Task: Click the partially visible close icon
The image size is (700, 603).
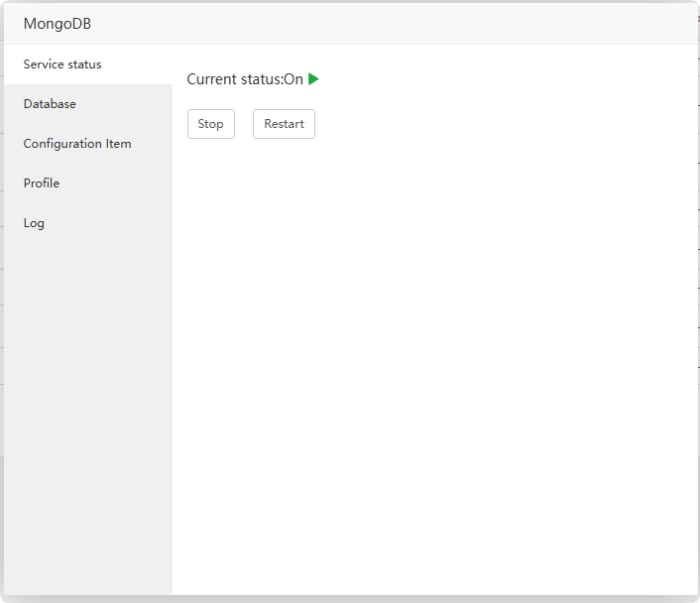Action: click(x=697, y=18)
